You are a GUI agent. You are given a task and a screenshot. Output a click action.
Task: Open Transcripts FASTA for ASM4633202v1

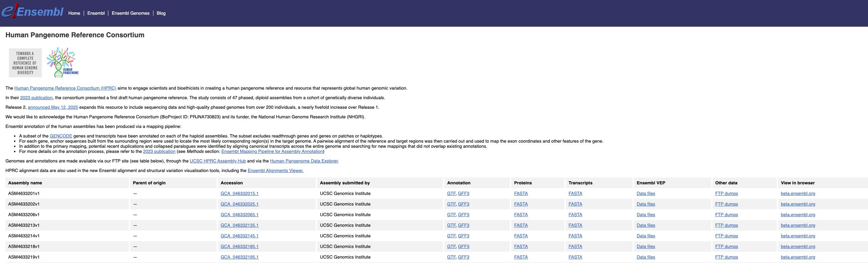pyautogui.click(x=575, y=204)
